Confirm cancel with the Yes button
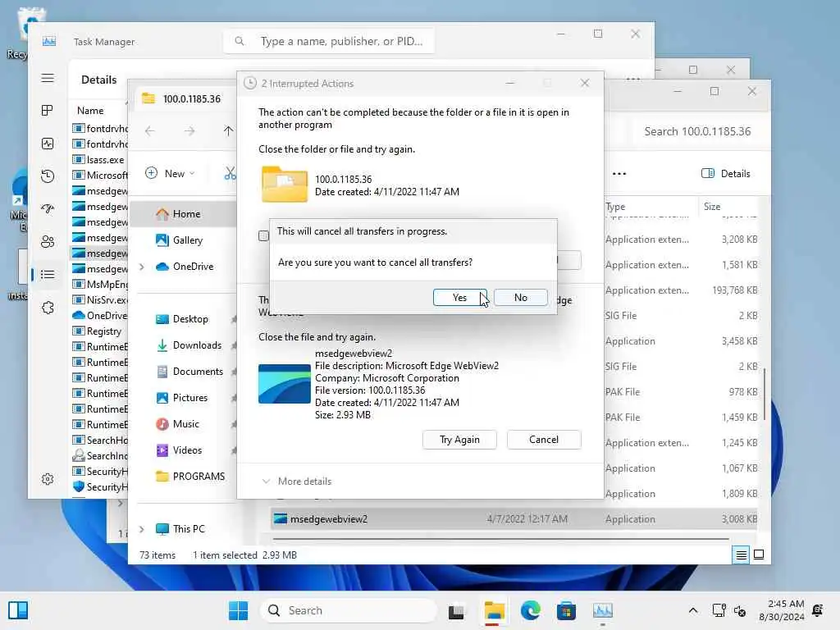This screenshot has width=840, height=630. 459,297
